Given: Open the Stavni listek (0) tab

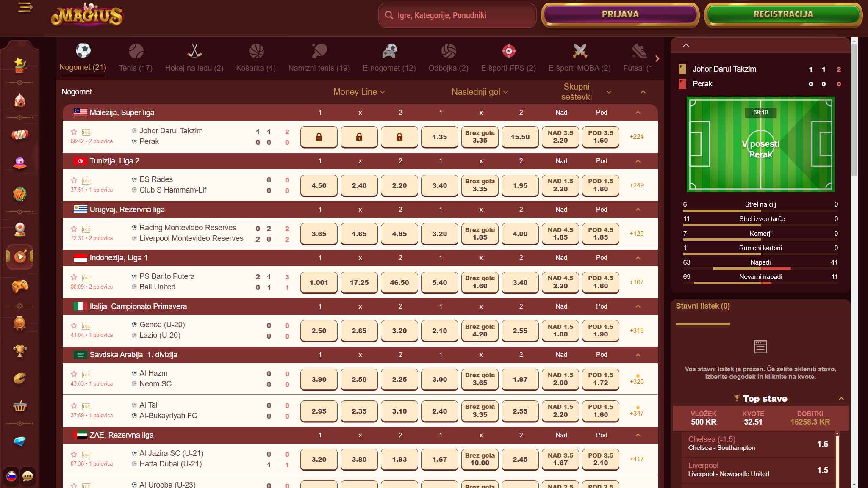Looking at the screenshot, I should [703, 306].
